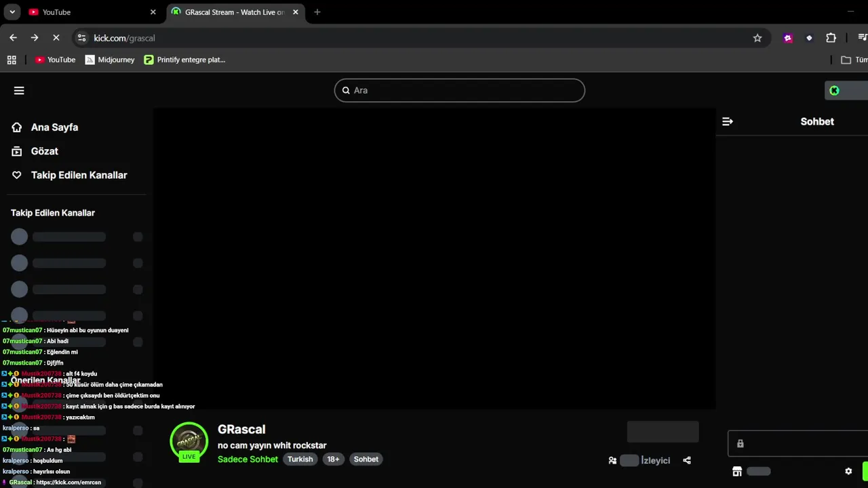Click the Takip Edilen Kanallar section heading
Image resolution: width=868 pixels, height=488 pixels.
[53, 213]
